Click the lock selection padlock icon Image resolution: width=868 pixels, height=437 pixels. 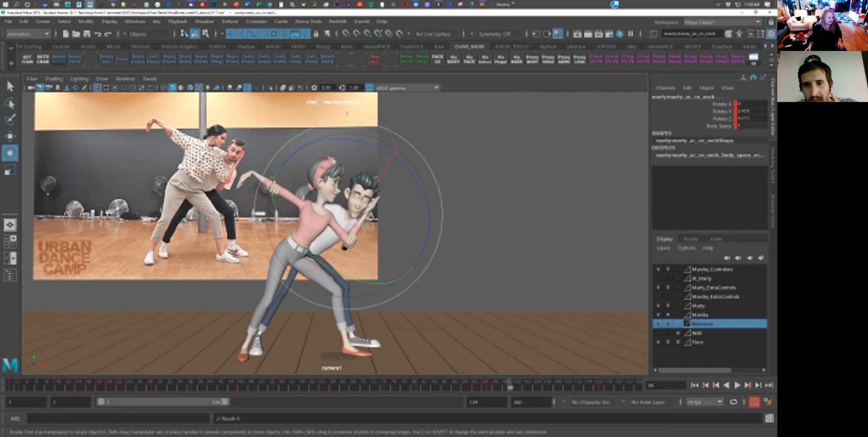[316, 34]
